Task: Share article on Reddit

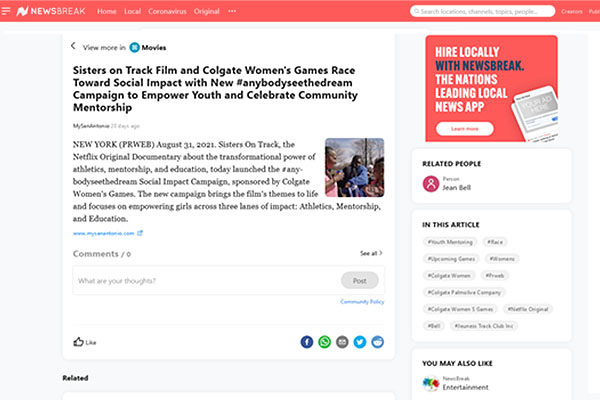Action: pyautogui.click(x=377, y=342)
